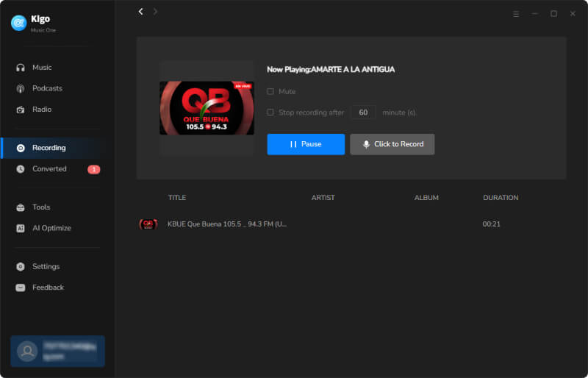The width and height of the screenshot is (588, 378).
Task: Start recording with Click to Record
Action: [392, 144]
